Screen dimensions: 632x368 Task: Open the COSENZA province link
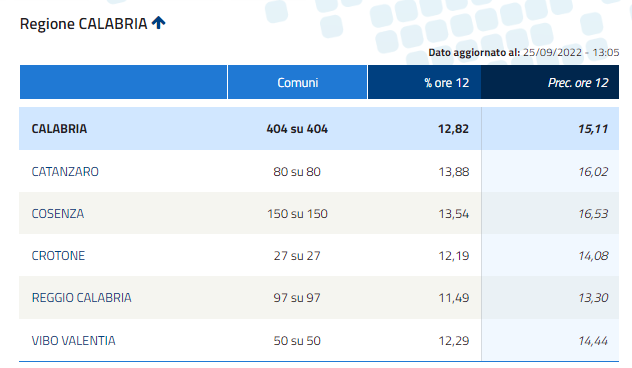(x=58, y=214)
